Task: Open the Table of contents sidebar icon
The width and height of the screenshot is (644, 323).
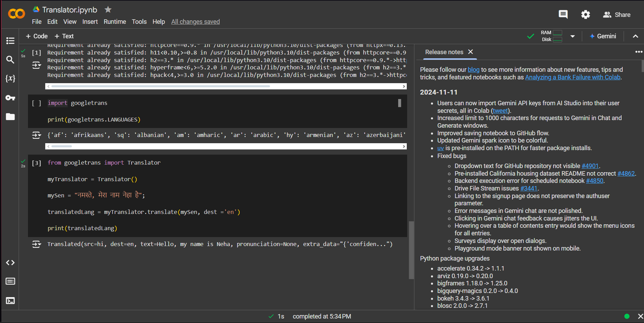Action: (x=10, y=41)
